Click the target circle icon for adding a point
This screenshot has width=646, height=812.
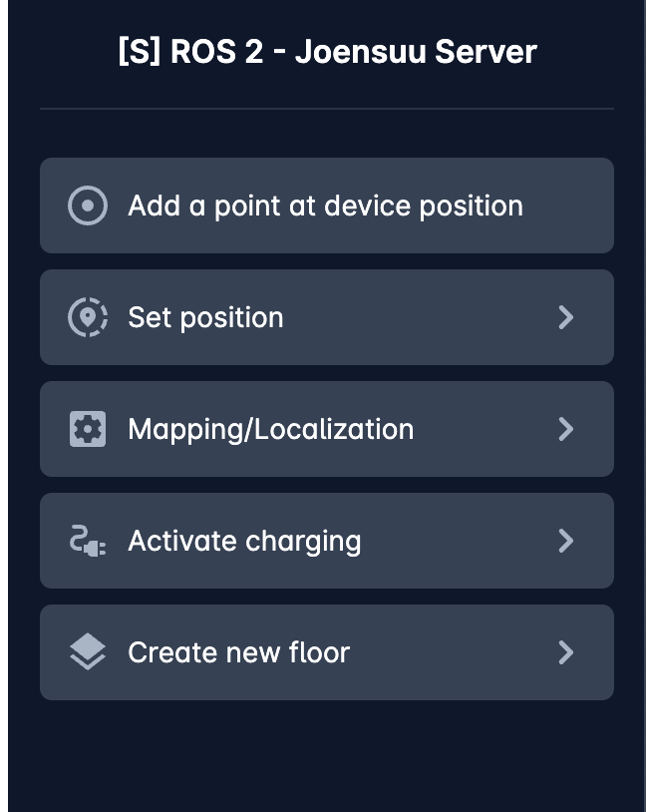[x=88, y=205]
